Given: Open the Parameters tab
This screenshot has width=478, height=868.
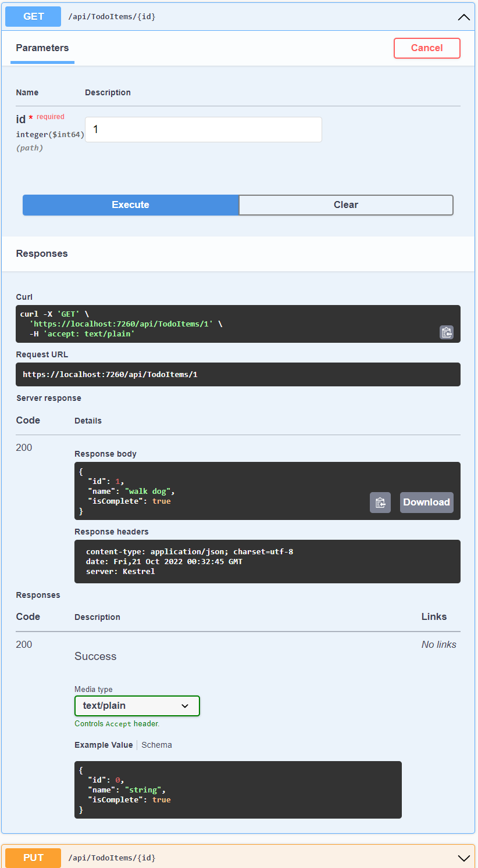Looking at the screenshot, I should [x=42, y=48].
